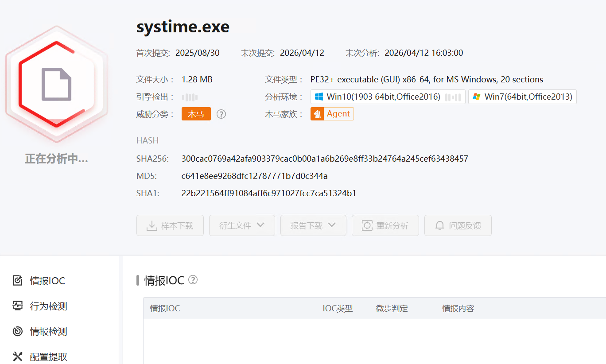Click the 情报内容 column header
606x364 pixels.
click(x=458, y=308)
